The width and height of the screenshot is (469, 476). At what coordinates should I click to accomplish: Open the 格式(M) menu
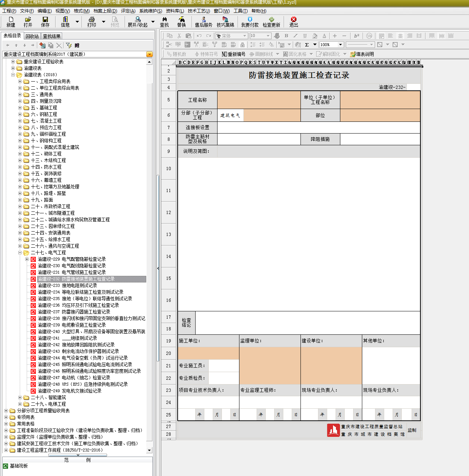82,11
